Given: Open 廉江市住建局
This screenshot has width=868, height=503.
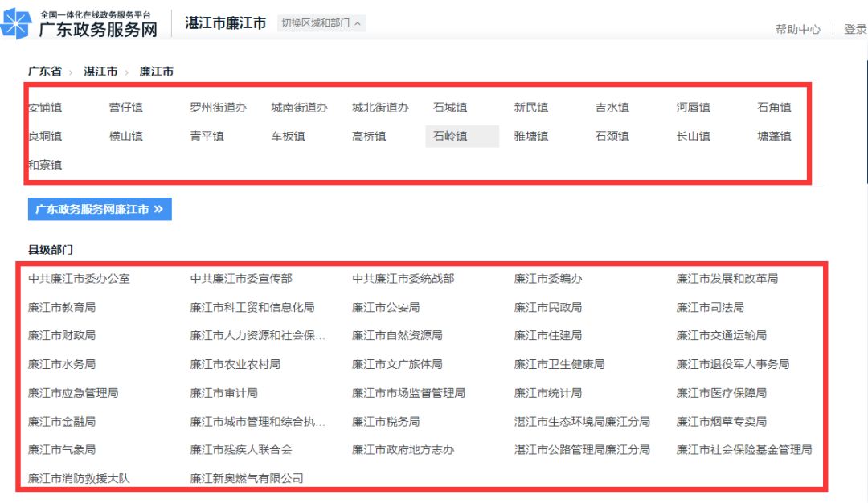Looking at the screenshot, I should tap(548, 335).
